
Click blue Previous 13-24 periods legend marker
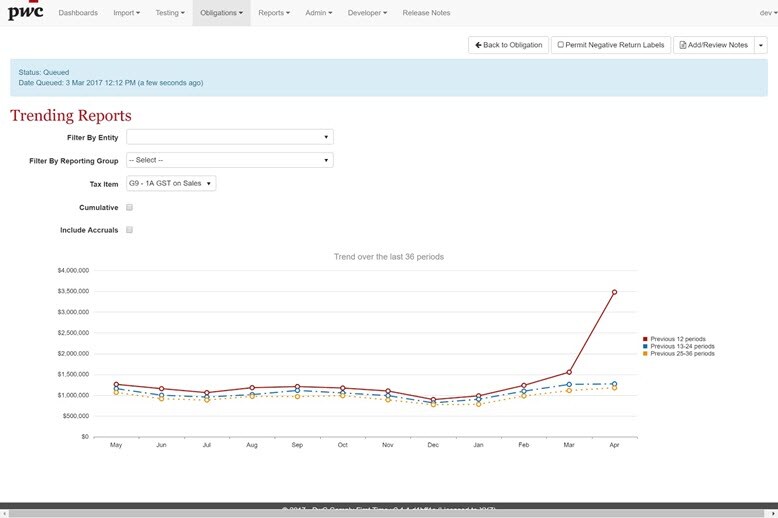(x=645, y=346)
